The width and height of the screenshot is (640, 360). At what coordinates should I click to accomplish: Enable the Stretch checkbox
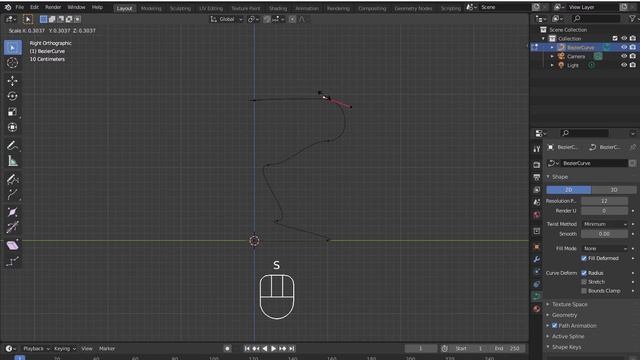(x=584, y=282)
